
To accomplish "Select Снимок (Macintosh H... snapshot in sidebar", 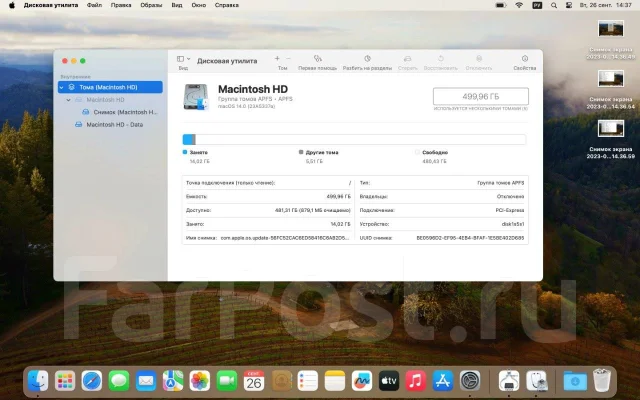I will click(x=110, y=112).
